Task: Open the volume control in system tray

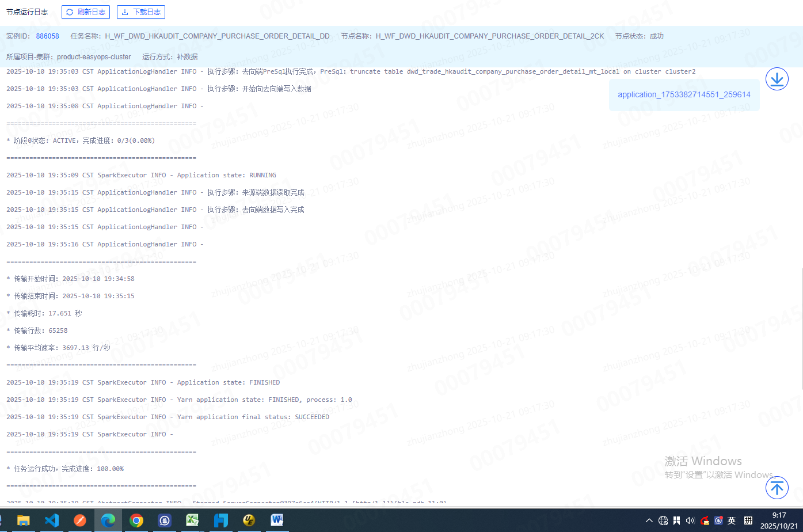Action: click(x=691, y=521)
